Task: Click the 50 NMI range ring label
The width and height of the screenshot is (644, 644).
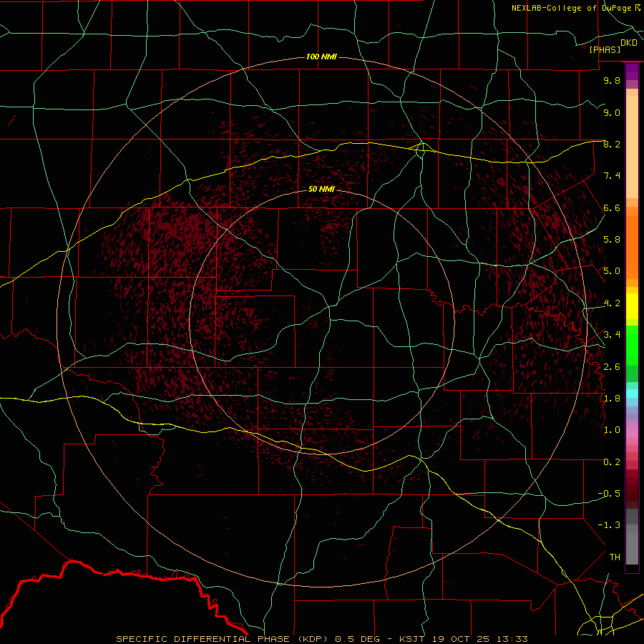Action: pos(321,189)
